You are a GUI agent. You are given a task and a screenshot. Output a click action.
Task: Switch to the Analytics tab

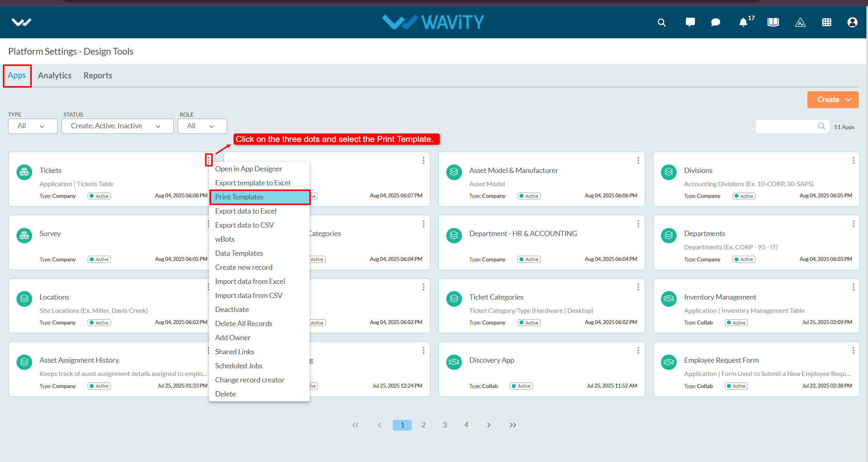point(55,76)
